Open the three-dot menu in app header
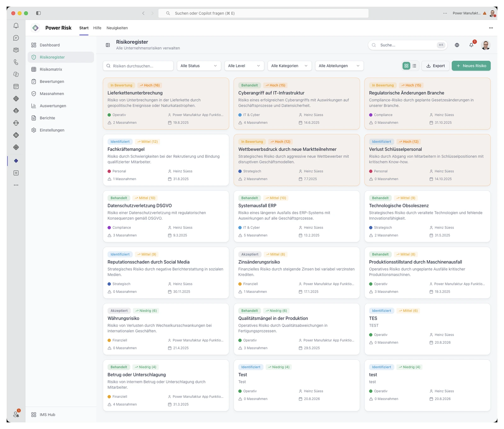Viewport: 504px width, 429px height. click(x=491, y=28)
